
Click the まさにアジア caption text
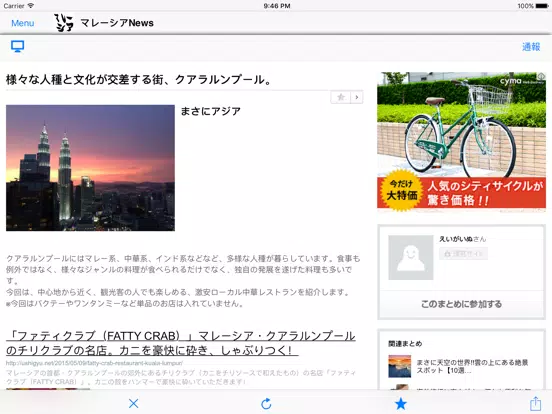pos(211,111)
